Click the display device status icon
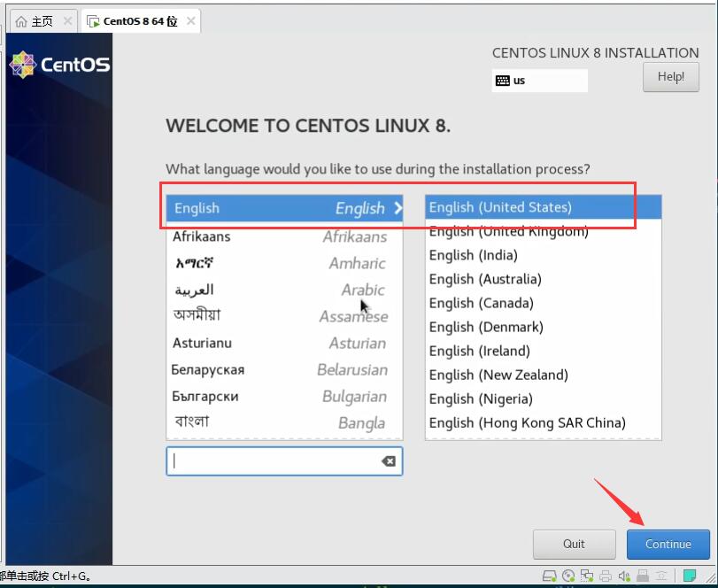This screenshot has height=588, width=718. pos(661,576)
